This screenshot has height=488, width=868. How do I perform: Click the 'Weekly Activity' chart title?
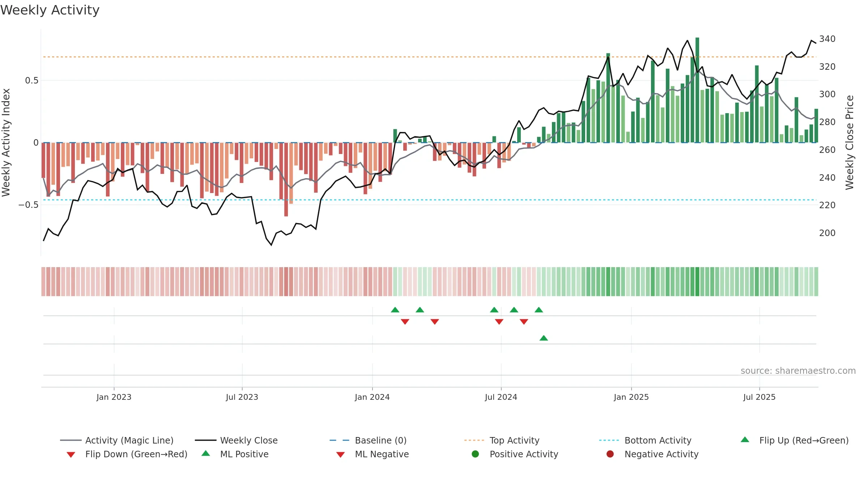tap(50, 10)
